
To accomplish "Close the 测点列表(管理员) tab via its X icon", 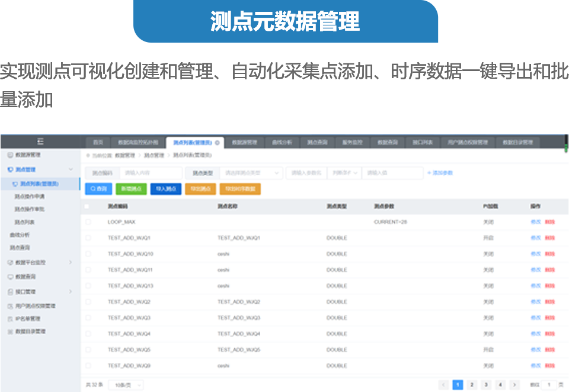I will [x=217, y=143].
